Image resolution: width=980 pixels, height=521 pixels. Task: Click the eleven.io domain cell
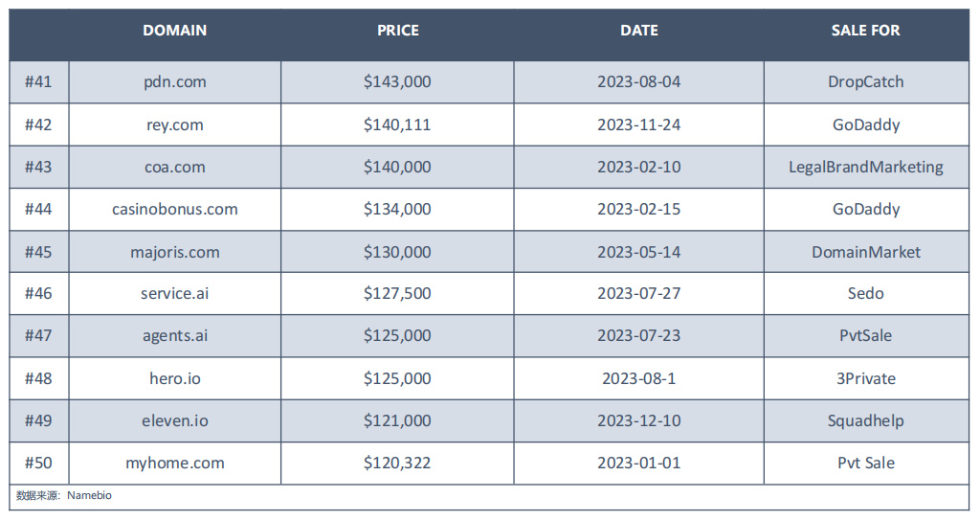pyautogui.click(x=175, y=421)
